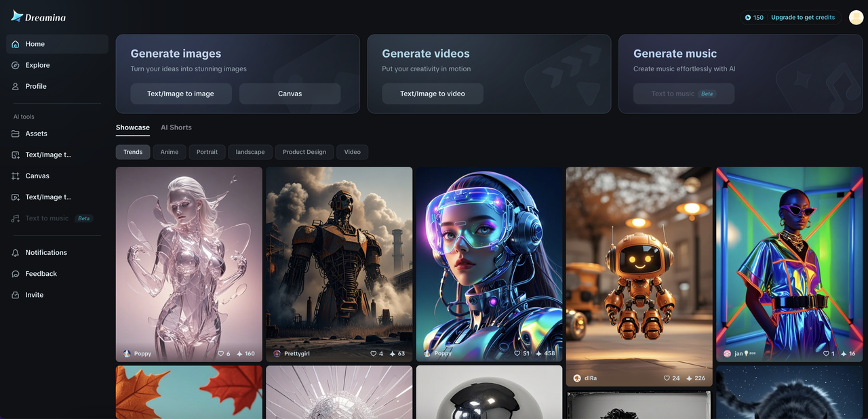Open Text/Image to image generator

tap(180, 94)
